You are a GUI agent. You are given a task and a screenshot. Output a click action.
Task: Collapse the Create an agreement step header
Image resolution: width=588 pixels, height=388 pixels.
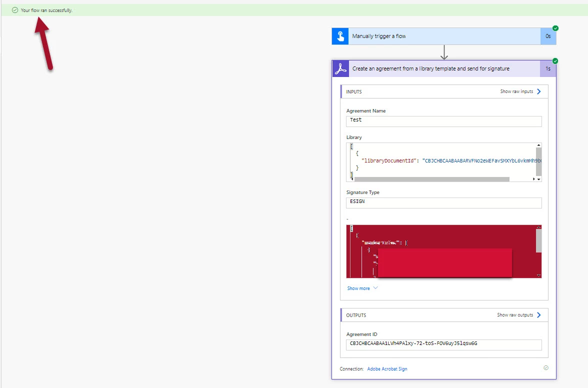(444, 69)
